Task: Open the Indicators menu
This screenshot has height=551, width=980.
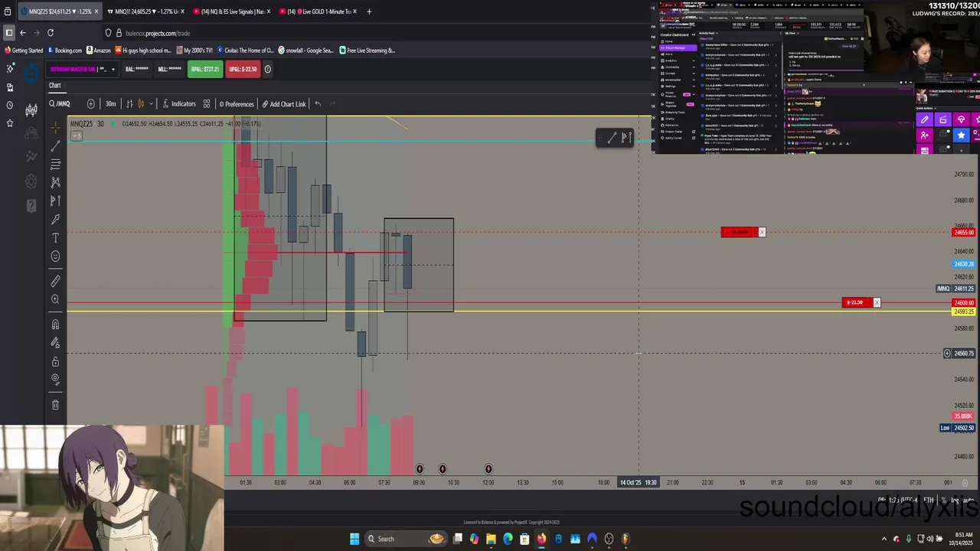Action: [178, 104]
